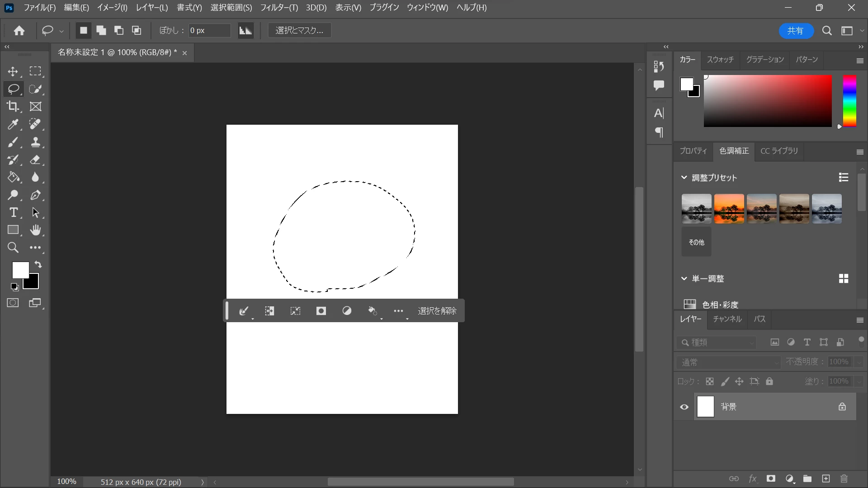Click the 選択を解除 button
The image size is (868, 488).
coord(437,311)
